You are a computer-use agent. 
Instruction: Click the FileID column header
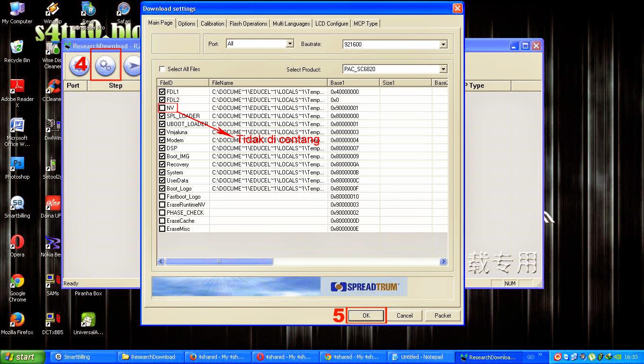pos(184,82)
